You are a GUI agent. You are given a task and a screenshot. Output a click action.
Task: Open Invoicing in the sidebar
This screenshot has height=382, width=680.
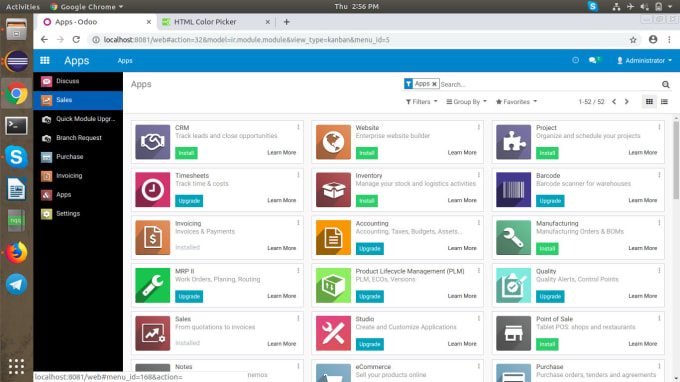coord(78,176)
